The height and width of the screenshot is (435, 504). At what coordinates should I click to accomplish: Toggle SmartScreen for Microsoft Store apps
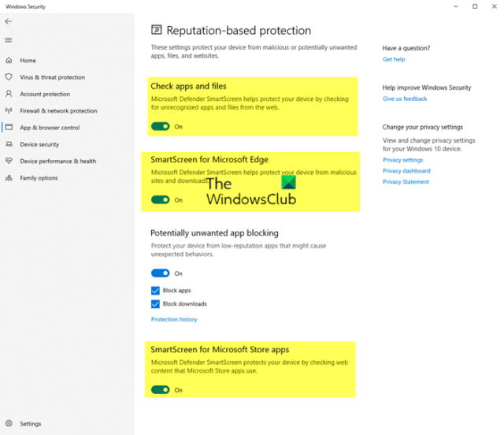point(161,389)
